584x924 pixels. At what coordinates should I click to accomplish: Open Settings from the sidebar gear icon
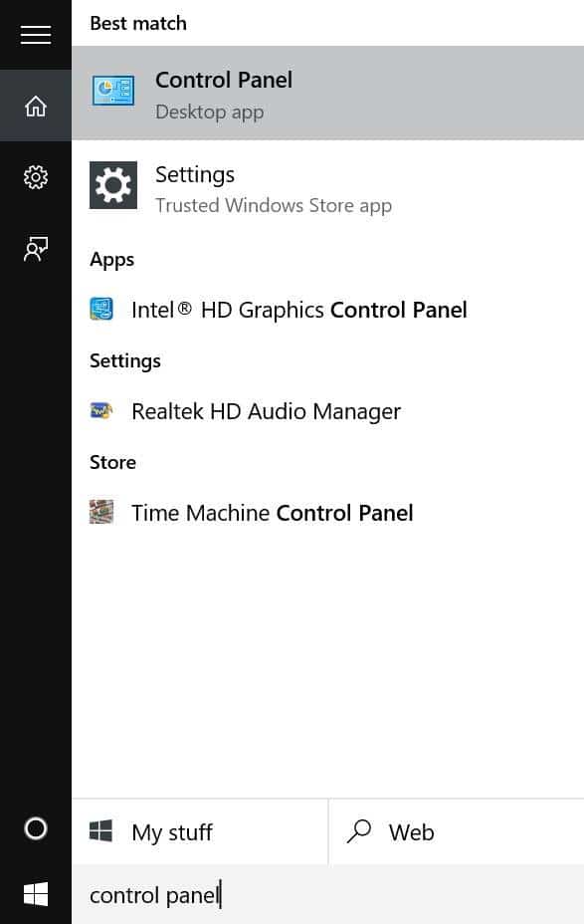[x=36, y=177]
